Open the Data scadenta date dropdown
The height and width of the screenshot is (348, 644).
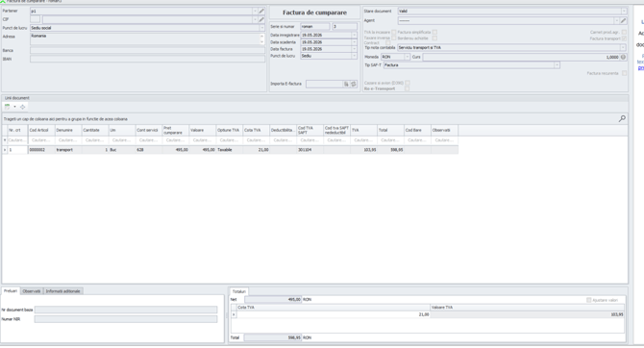click(354, 42)
